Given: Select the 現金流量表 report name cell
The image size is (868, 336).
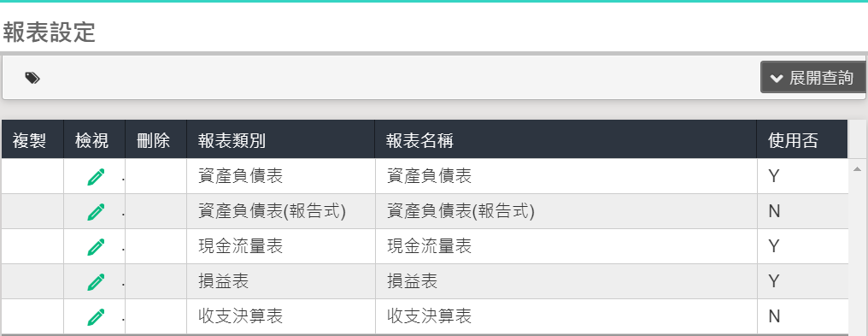Looking at the screenshot, I should click(x=566, y=246).
